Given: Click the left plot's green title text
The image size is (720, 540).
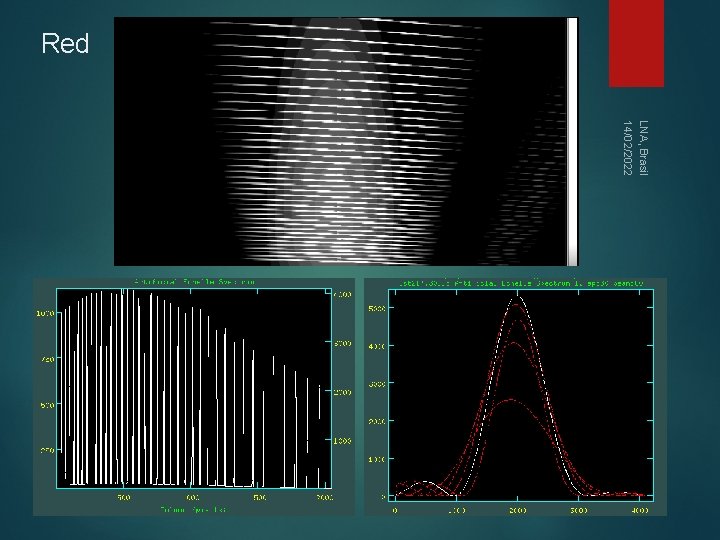Looking at the screenshot, I should 194,282.
